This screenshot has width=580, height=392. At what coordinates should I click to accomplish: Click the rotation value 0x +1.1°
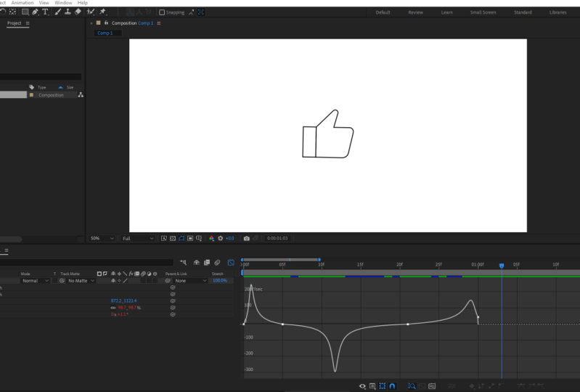point(120,314)
